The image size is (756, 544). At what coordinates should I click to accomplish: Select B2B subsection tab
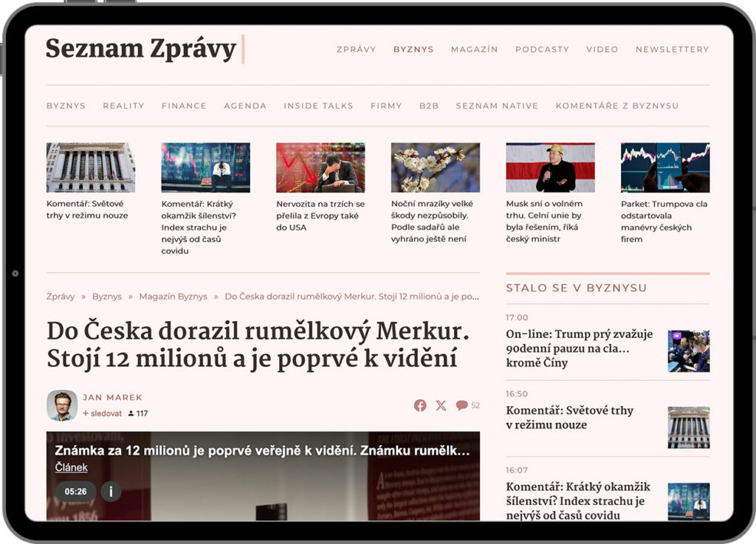[x=429, y=106]
